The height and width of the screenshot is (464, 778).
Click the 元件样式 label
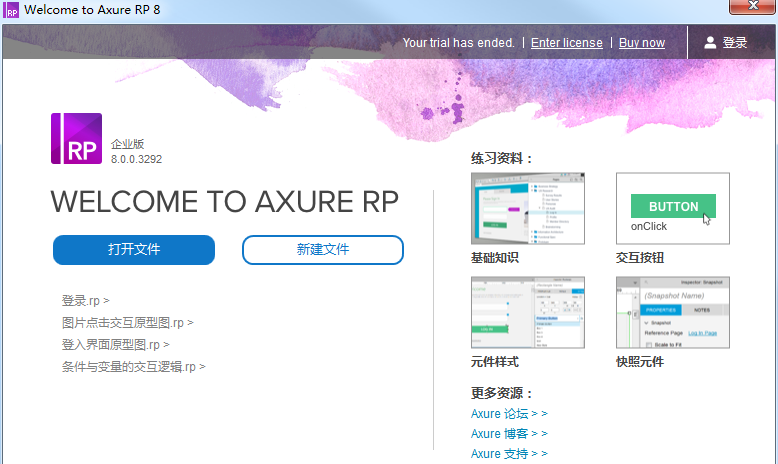495,362
